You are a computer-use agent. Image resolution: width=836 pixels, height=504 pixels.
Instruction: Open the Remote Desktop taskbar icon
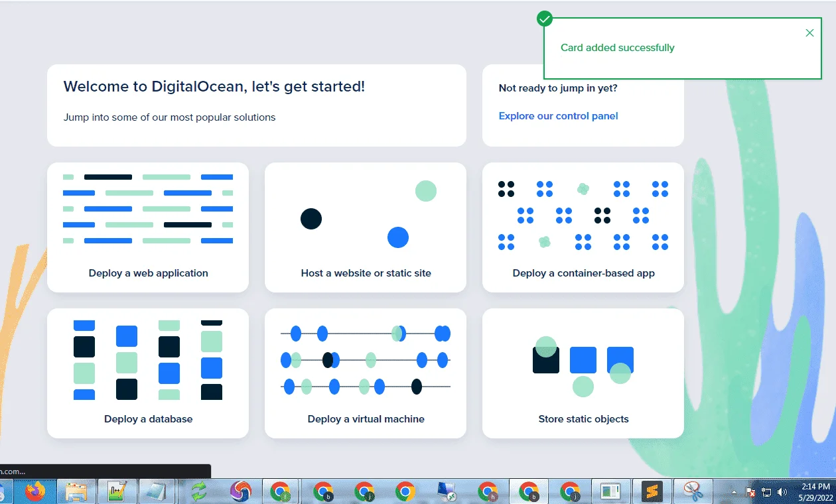point(447,491)
